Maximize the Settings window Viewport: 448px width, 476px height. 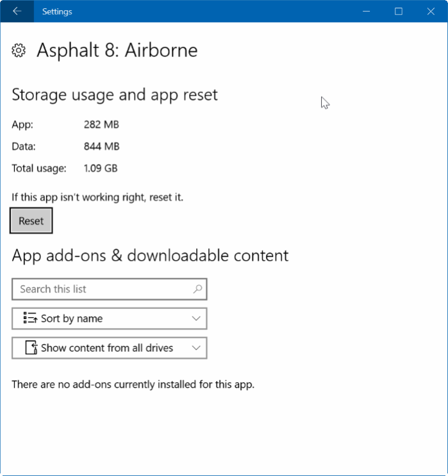coord(399,12)
